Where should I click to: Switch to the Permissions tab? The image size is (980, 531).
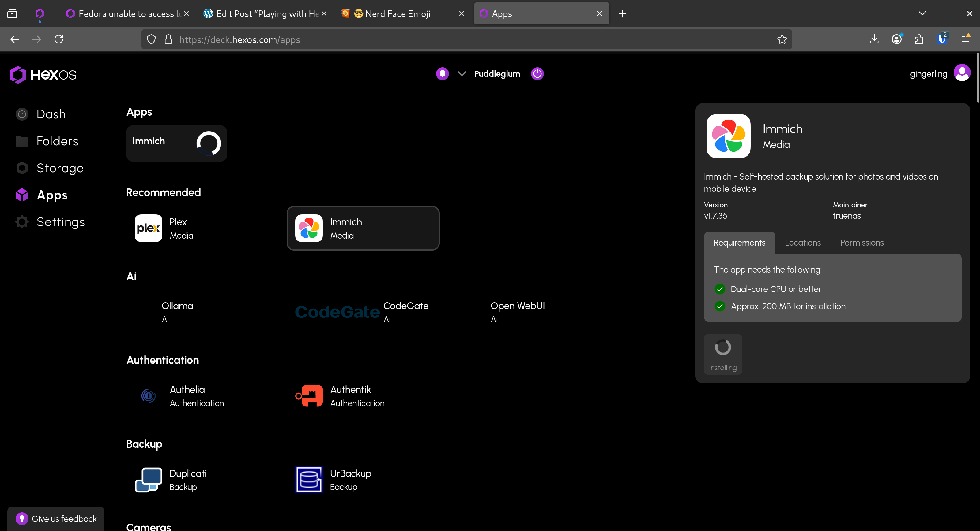point(862,243)
